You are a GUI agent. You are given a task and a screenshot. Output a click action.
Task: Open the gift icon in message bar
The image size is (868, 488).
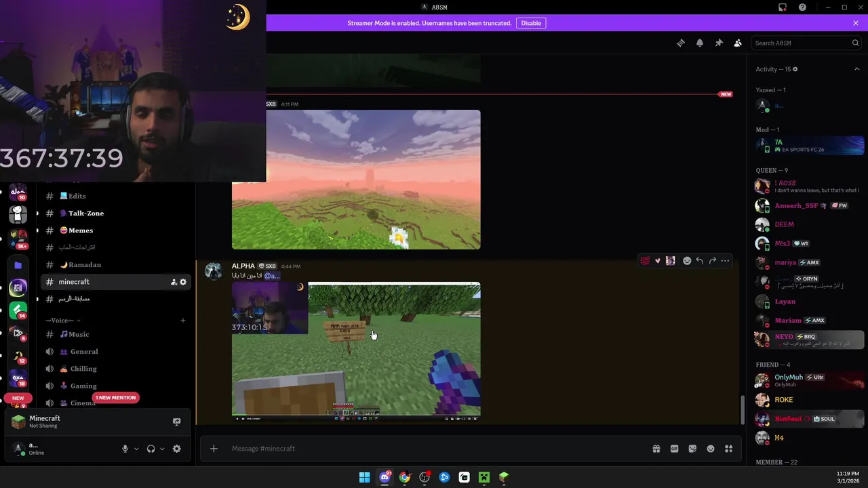click(x=656, y=449)
